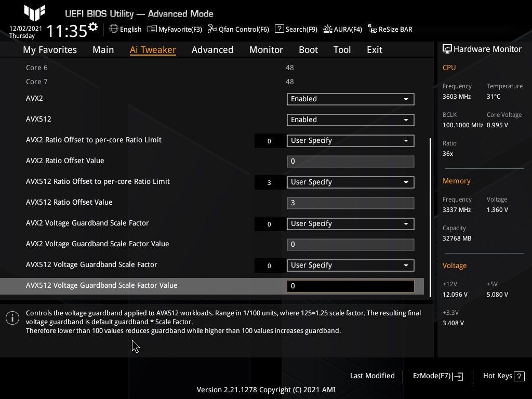The width and height of the screenshot is (532, 399).
Task: Click CPU frequency 3603 MHz value
Action: click(457, 97)
